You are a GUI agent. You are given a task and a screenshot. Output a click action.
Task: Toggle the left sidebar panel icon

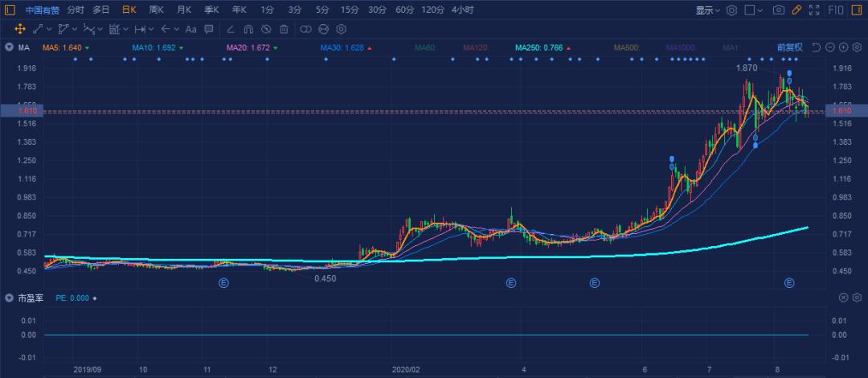click(10, 10)
